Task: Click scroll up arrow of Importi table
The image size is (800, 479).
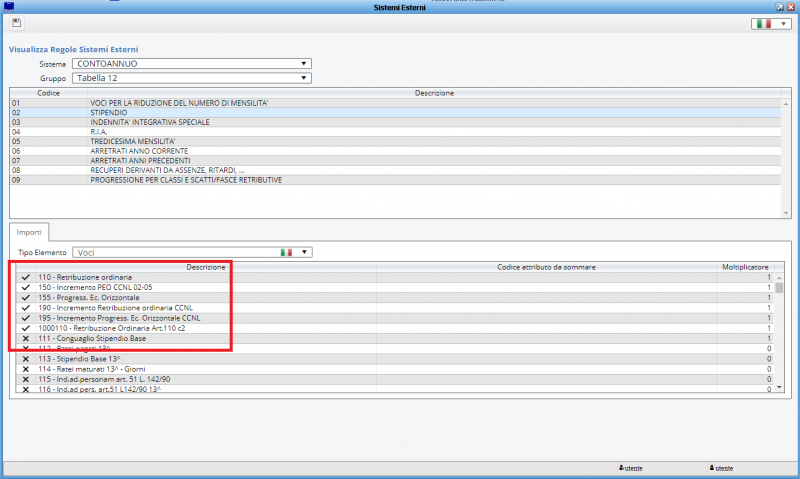Action: (x=779, y=278)
